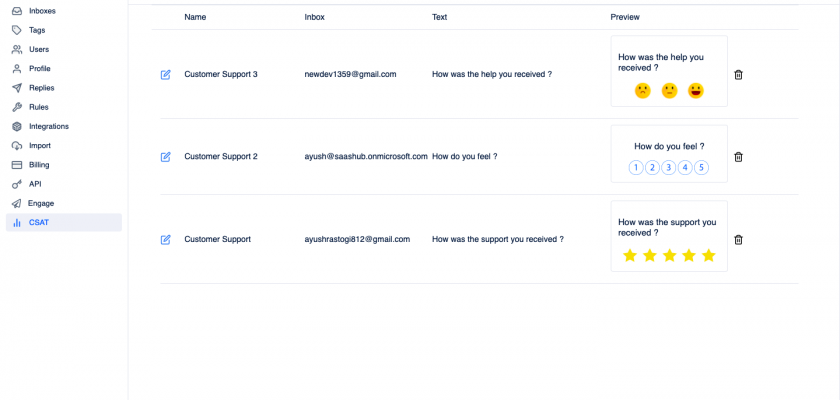Pick the neutral face emoji in preview

point(670,91)
